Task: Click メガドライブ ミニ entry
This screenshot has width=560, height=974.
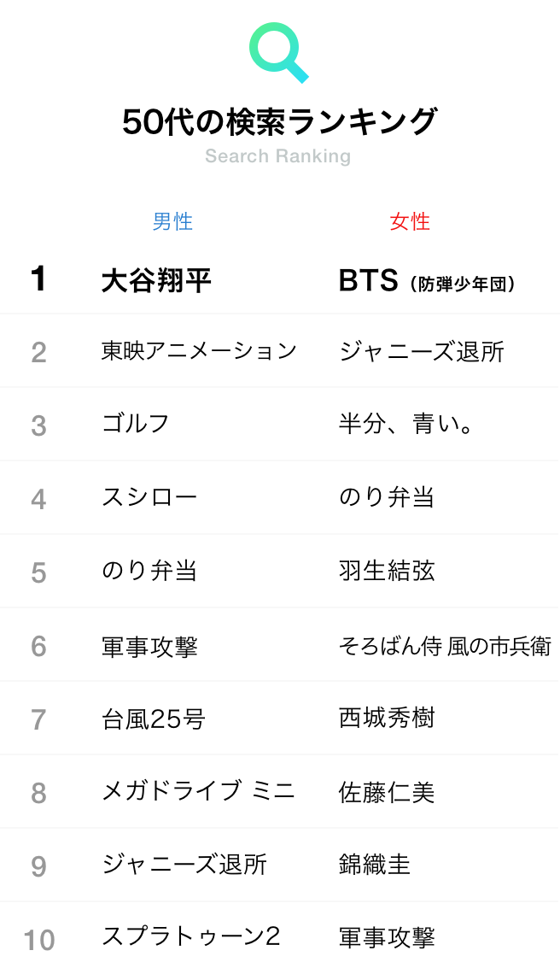Action: 198,791
